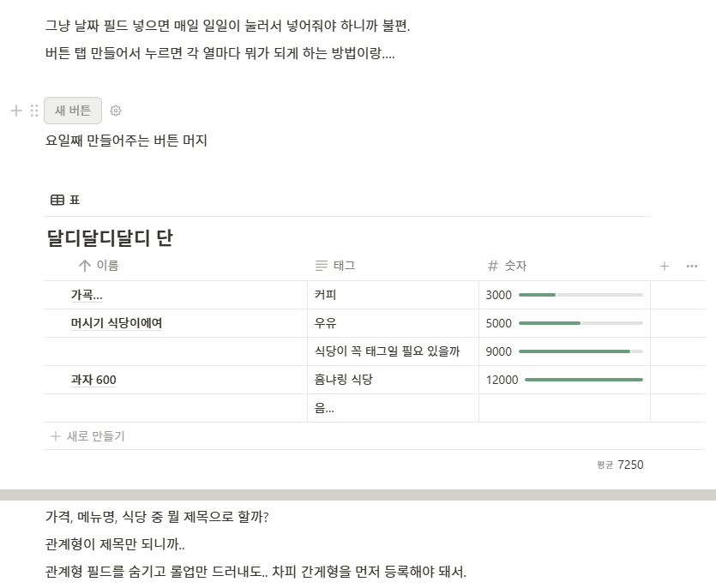Image resolution: width=716 pixels, height=588 pixels.
Task: Select the 표 table view tab
Action: coord(65,200)
